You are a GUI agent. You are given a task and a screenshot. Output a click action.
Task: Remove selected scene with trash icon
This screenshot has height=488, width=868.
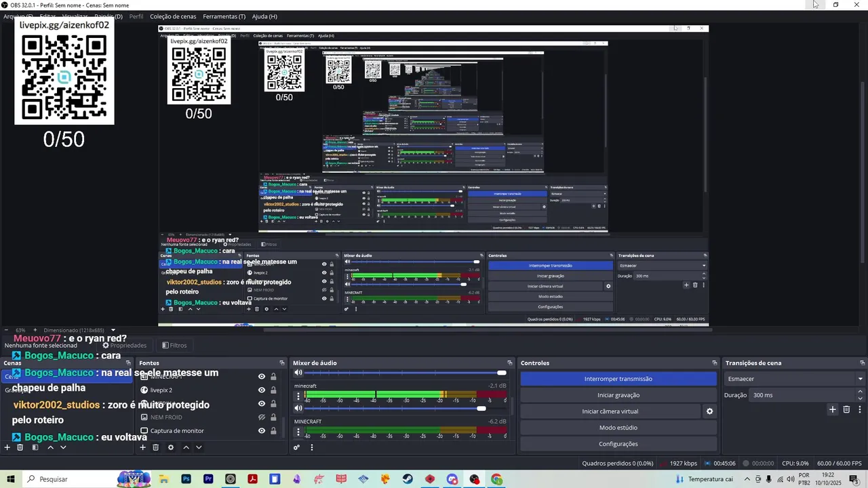click(20, 447)
